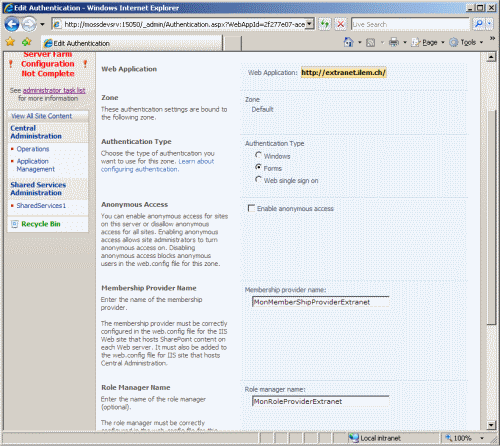The width and height of the screenshot is (500, 446).
Task: Click the vertical scrollbar down arrow
Action: [x=491, y=425]
